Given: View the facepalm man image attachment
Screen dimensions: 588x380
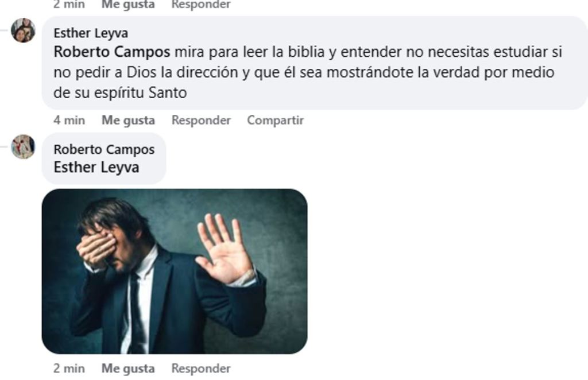Looking at the screenshot, I should tap(175, 272).
